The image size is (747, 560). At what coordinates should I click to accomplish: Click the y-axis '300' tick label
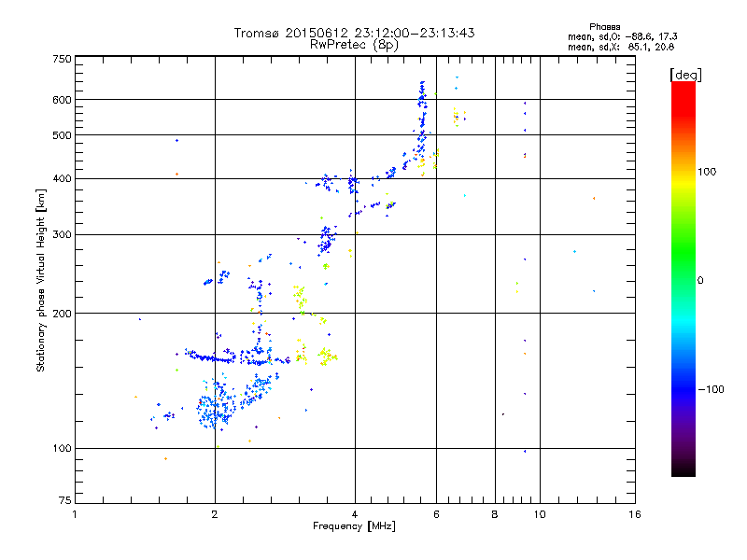tap(62, 235)
